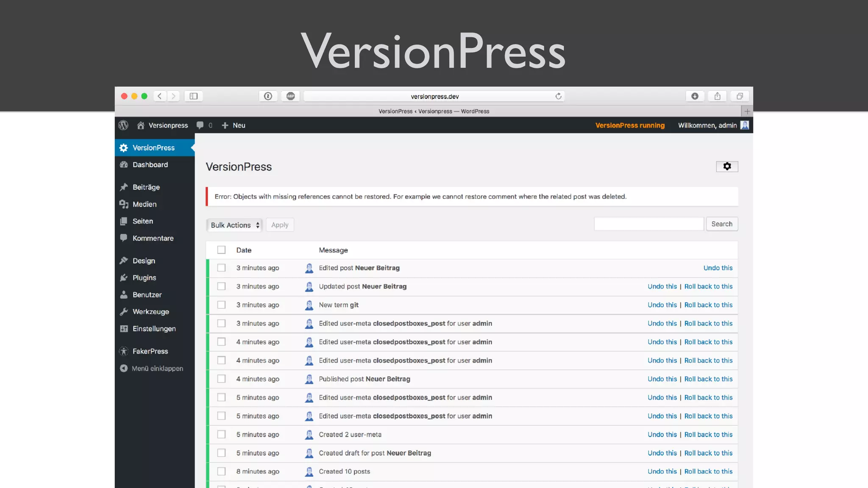Image resolution: width=868 pixels, height=488 pixels.
Task: Check the Created draft for post row
Action: click(x=221, y=453)
